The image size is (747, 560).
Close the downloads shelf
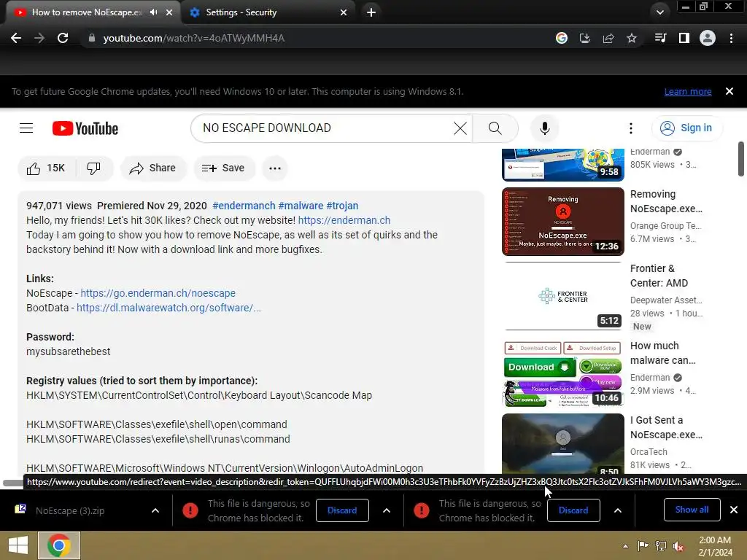(x=734, y=510)
